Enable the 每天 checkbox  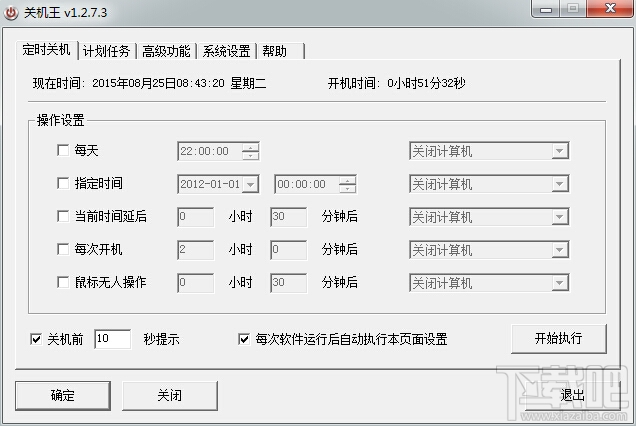pyautogui.click(x=63, y=151)
